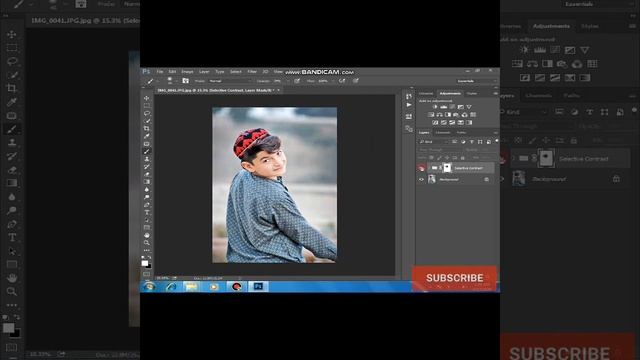Select the Crop tool in center window toolbar
640x360 pixels.
click(x=147, y=129)
